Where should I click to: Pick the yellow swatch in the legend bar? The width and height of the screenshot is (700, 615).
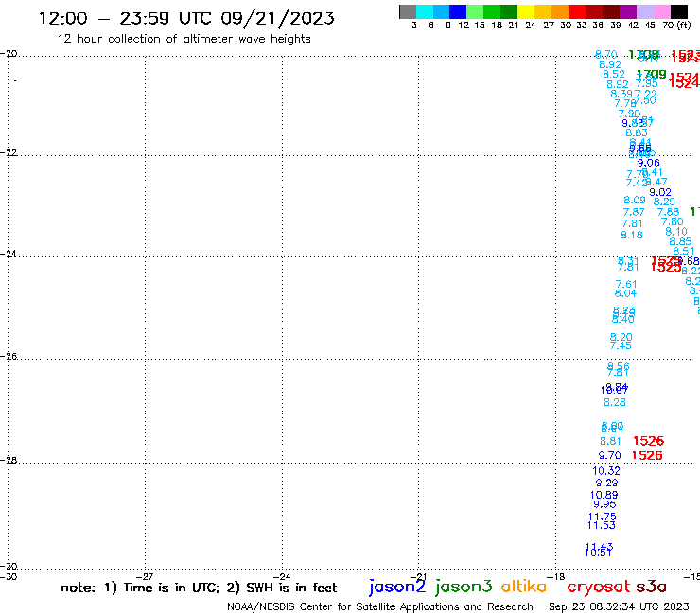(x=526, y=12)
